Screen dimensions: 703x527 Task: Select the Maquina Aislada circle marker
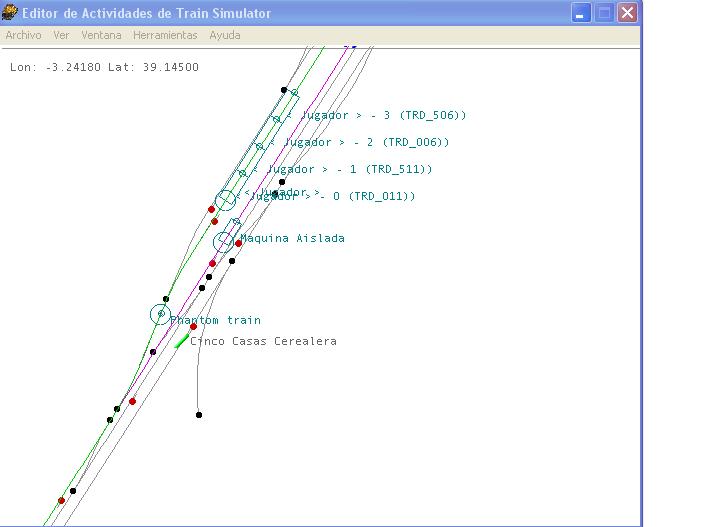click(224, 241)
